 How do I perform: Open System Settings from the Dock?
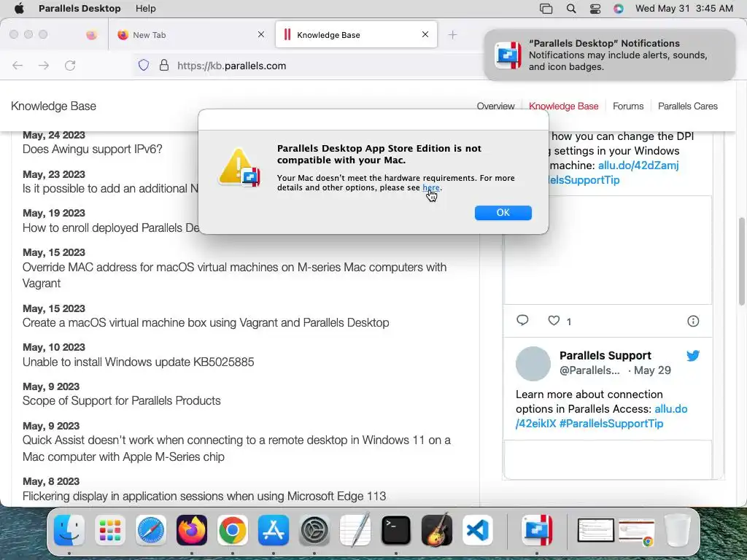[x=314, y=530]
